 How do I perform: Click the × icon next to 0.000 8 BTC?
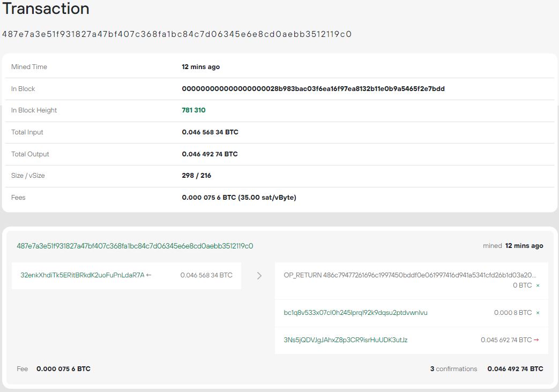(538, 313)
